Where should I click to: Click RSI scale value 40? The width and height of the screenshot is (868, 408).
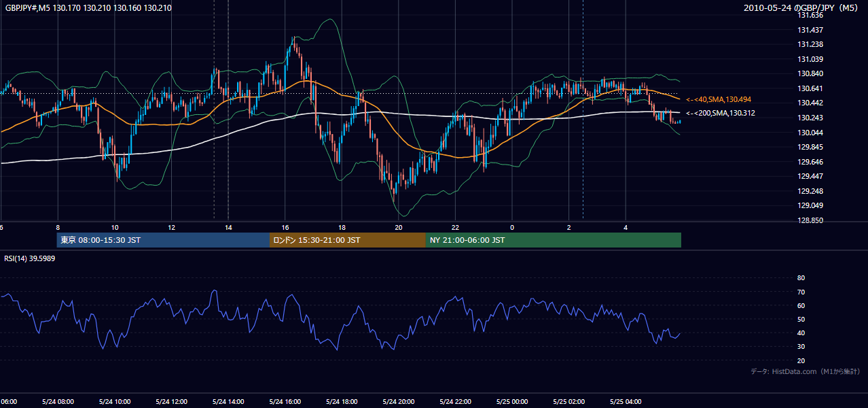801,333
